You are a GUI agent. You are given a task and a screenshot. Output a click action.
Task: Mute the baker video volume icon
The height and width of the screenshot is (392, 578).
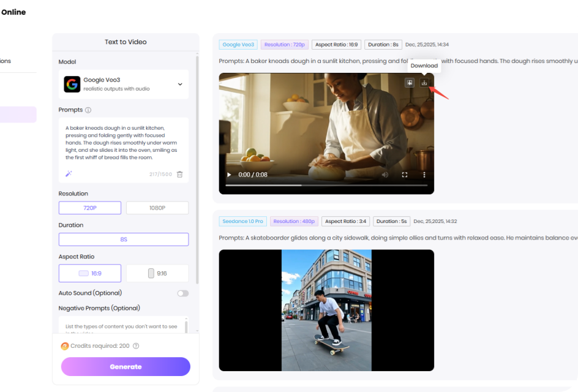[x=385, y=175]
